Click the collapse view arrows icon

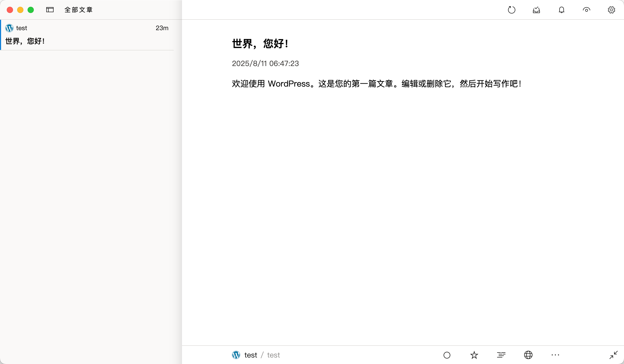pyautogui.click(x=613, y=355)
